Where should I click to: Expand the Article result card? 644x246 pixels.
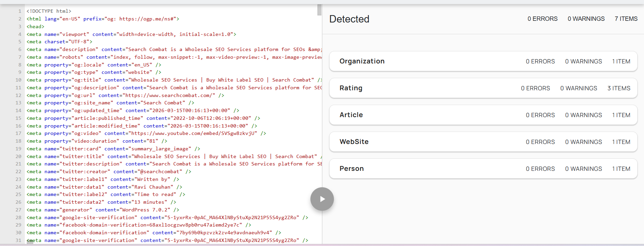coord(483,115)
